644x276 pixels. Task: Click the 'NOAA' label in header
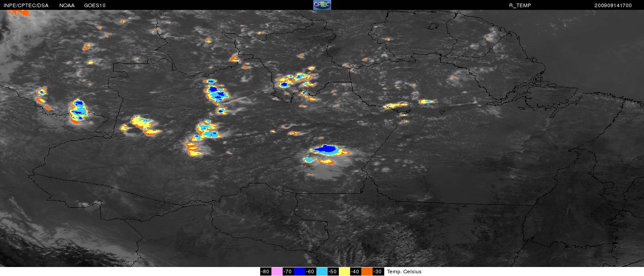tap(67, 5)
